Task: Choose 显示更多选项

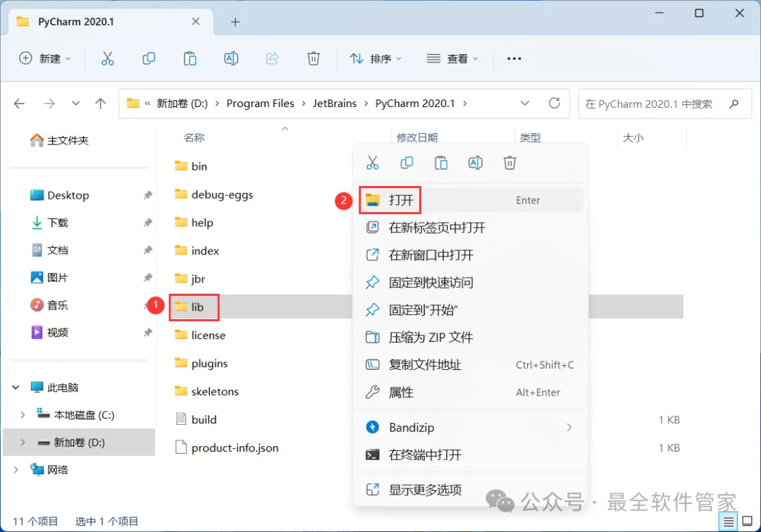Action: [x=470, y=490]
